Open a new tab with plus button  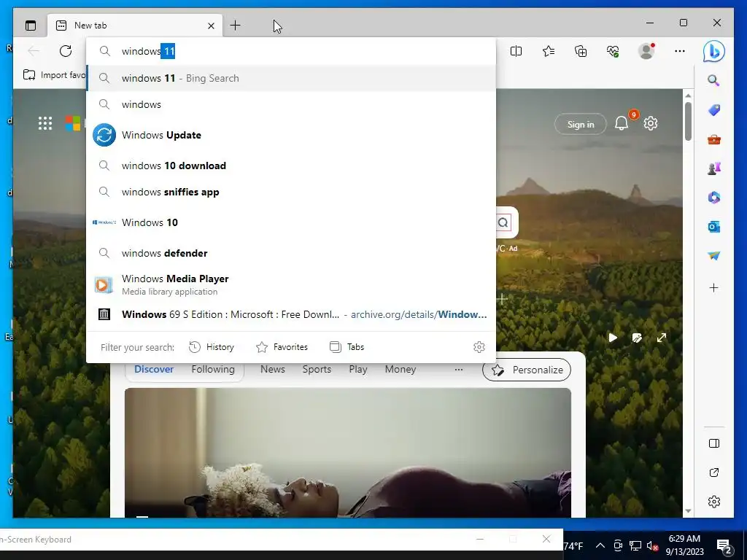coord(236,26)
